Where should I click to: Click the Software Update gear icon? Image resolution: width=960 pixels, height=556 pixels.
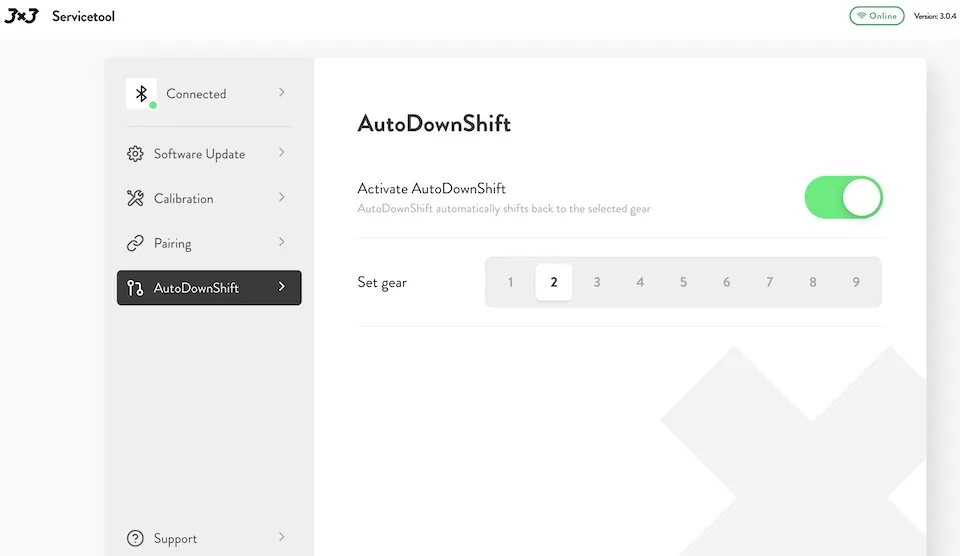[x=135, y=154]
